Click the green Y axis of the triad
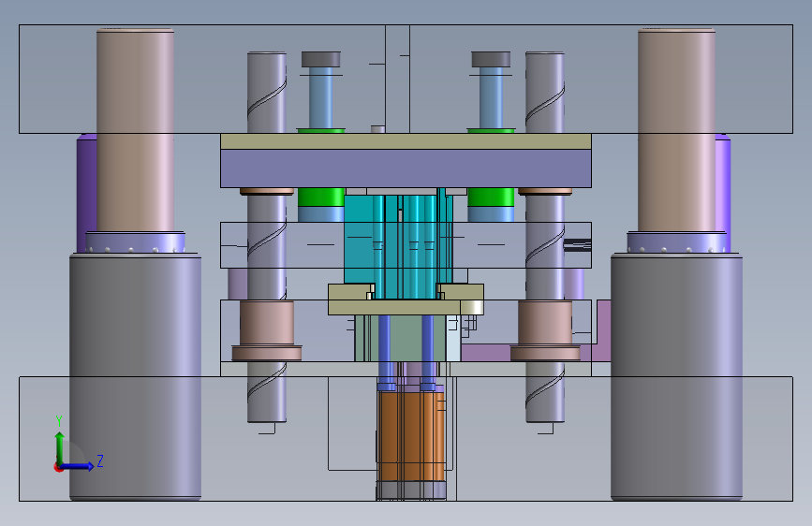The image size is (812, 526). [x=60, y=448]
